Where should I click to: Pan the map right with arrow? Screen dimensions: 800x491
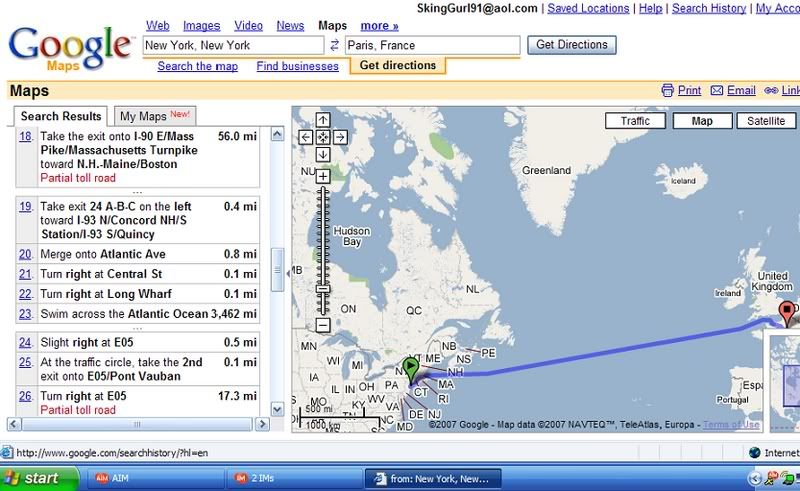pos(340,137)
